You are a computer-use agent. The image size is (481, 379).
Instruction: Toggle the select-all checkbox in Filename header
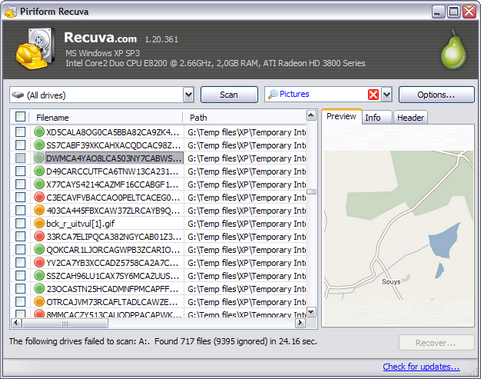20,117
